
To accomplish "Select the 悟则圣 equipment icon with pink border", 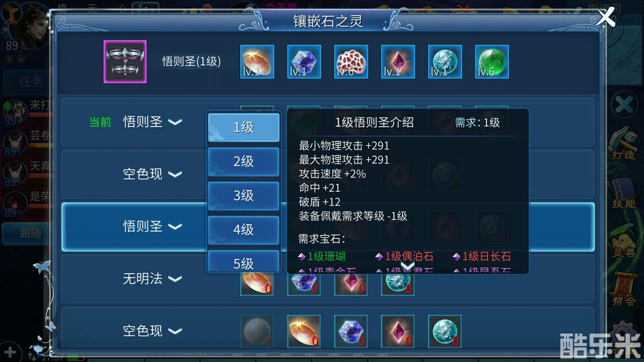I will tap(125, 62).
